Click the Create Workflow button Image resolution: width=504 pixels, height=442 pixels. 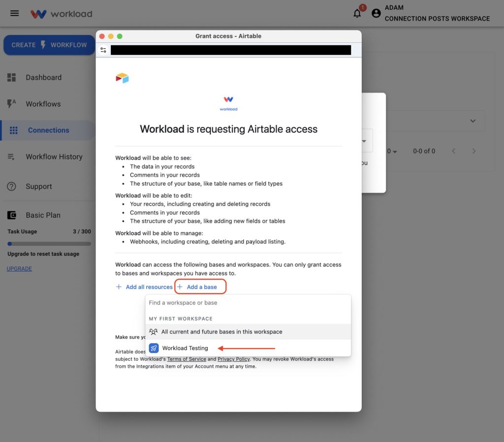coord(49,45)
